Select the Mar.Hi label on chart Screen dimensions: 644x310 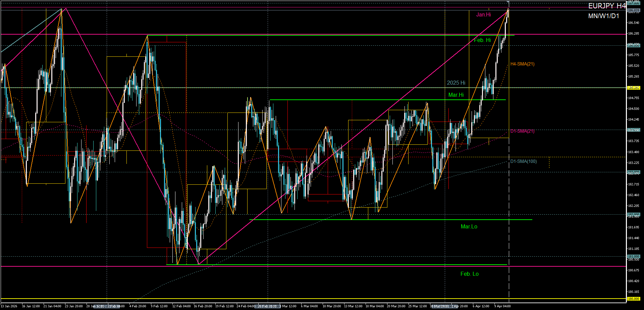tap(456, 95)
